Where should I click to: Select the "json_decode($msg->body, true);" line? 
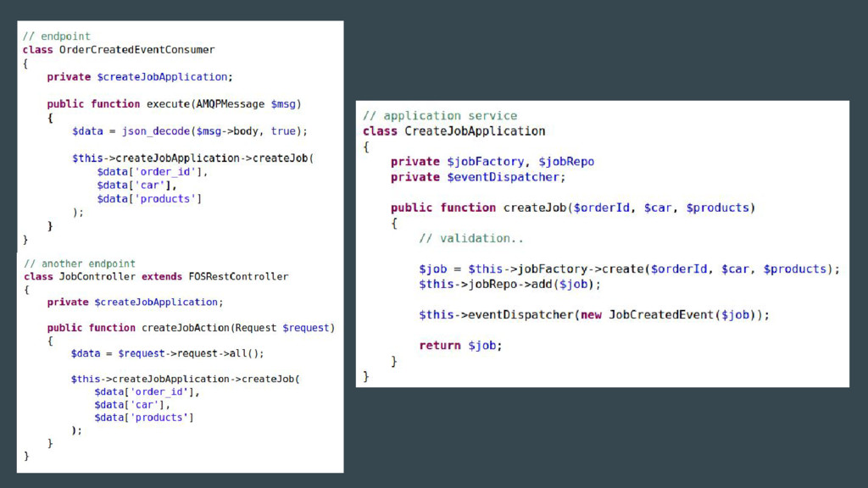click(190, 131)
